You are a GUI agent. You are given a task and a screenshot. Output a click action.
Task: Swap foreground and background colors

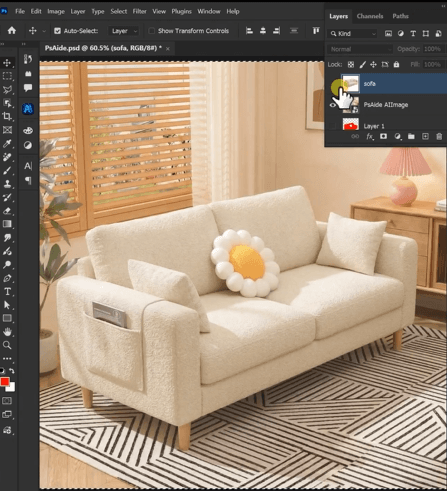click(x=12, y=371)
